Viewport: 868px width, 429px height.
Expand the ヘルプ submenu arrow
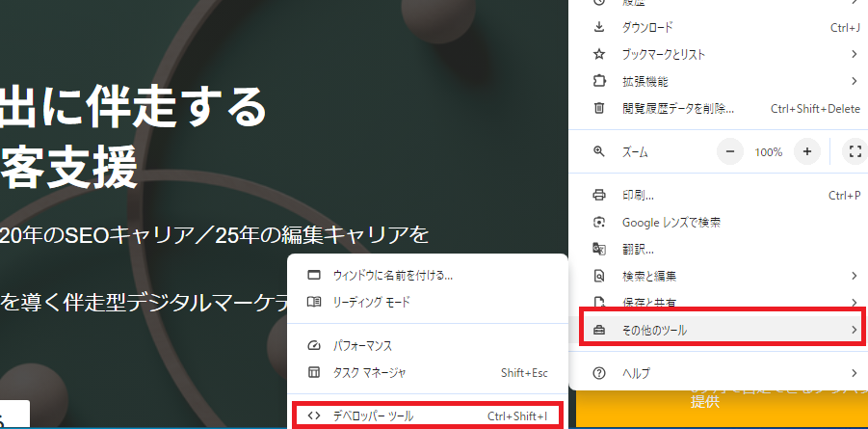tap(855, 373)
